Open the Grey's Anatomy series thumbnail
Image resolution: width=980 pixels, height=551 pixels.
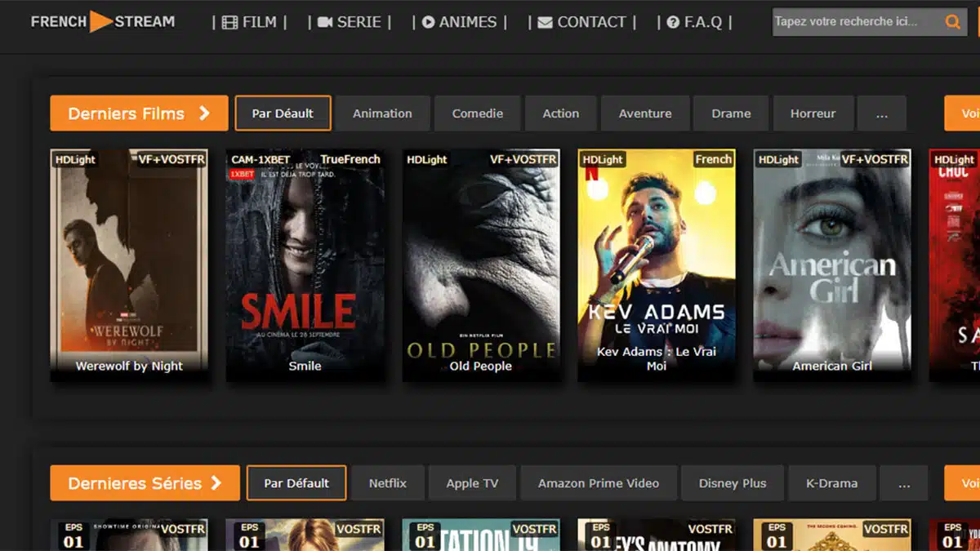point(657,535)
